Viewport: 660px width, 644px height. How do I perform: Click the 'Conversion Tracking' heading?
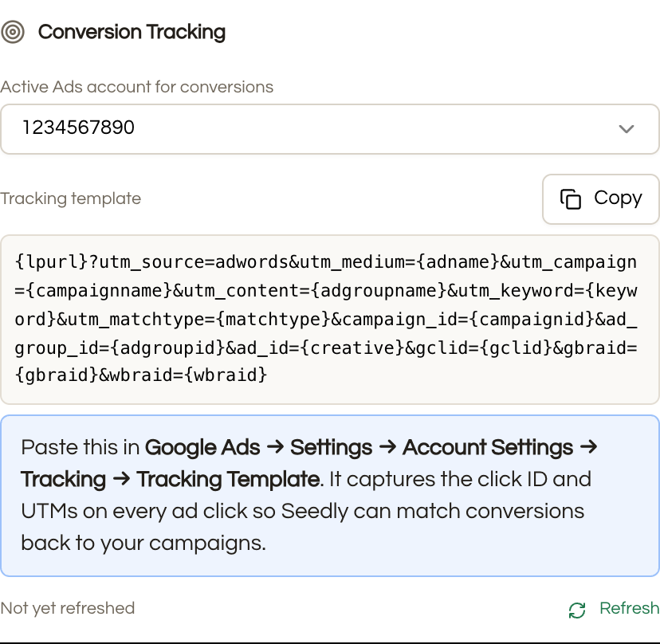[x=132, y=32]
